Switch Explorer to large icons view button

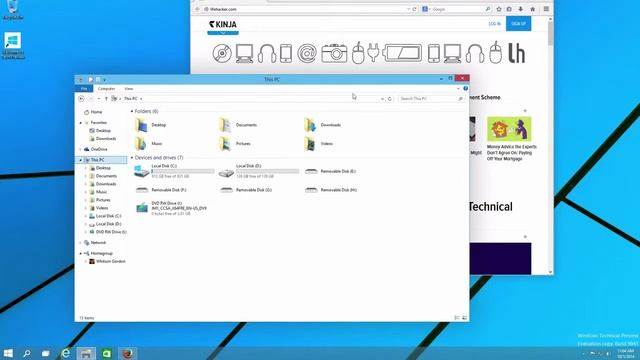[464, 318]
